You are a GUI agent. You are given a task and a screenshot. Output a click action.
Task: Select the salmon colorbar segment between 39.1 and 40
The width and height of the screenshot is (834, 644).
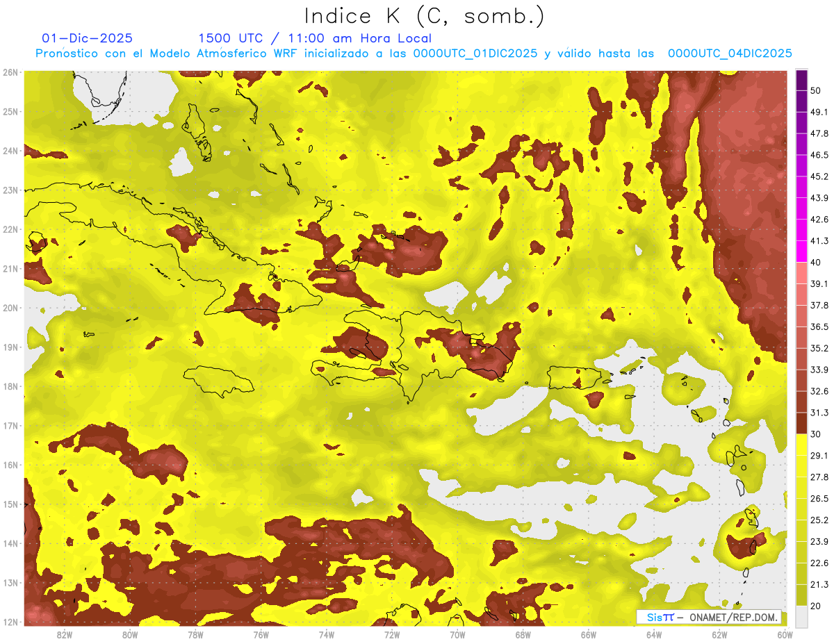(x=801, y=273)
